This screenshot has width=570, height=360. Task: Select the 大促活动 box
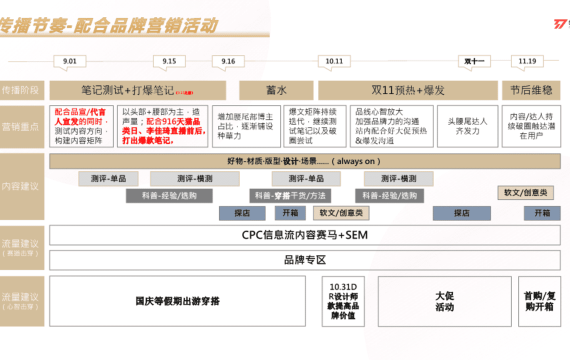click(x=445, y=301)
